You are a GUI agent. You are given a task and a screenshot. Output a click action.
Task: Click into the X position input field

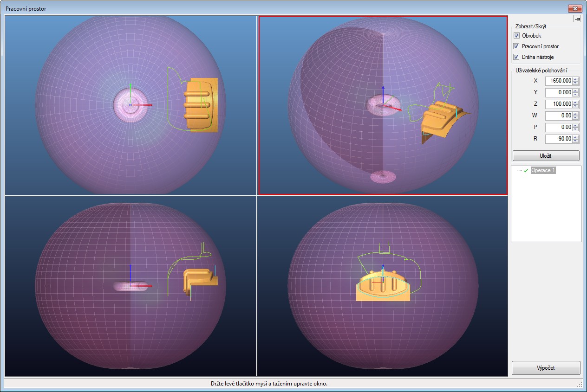point(559,81)
